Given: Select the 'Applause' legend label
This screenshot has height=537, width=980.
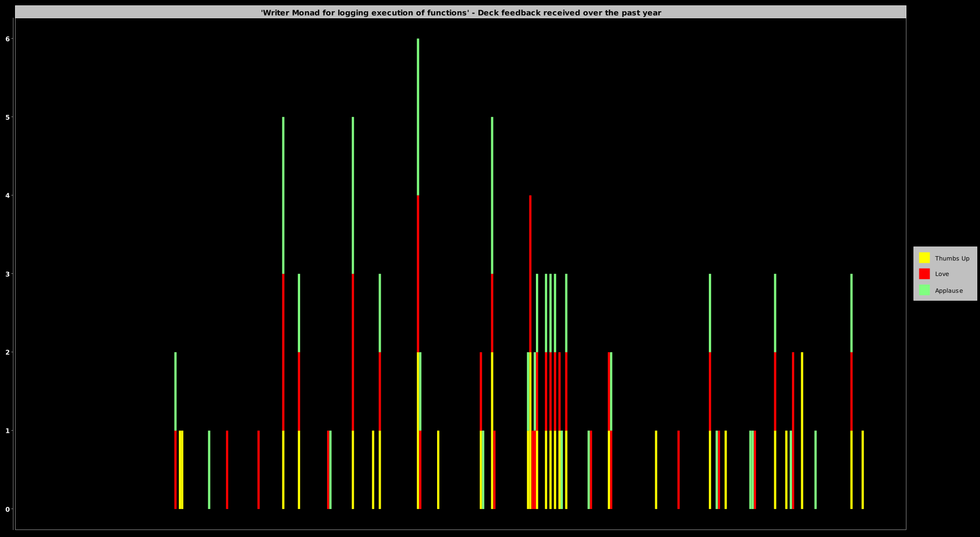Looking at the screenshot, I should pyautogui.click(x=949, y=291).
